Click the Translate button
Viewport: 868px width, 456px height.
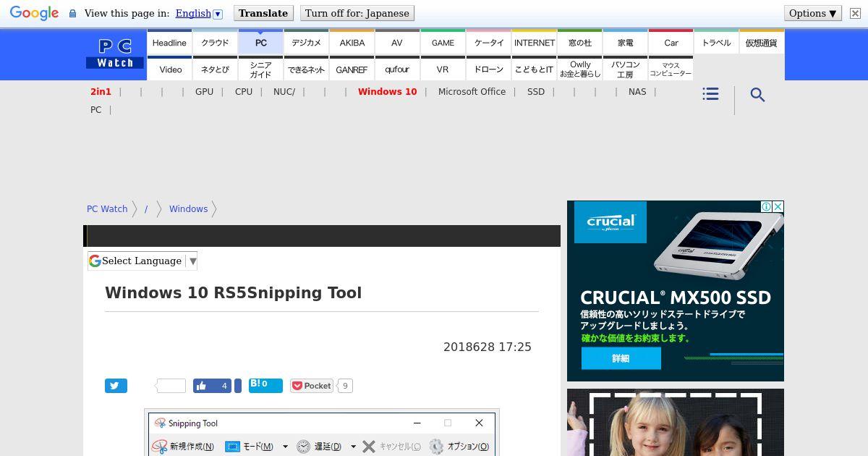pos(263,13)
